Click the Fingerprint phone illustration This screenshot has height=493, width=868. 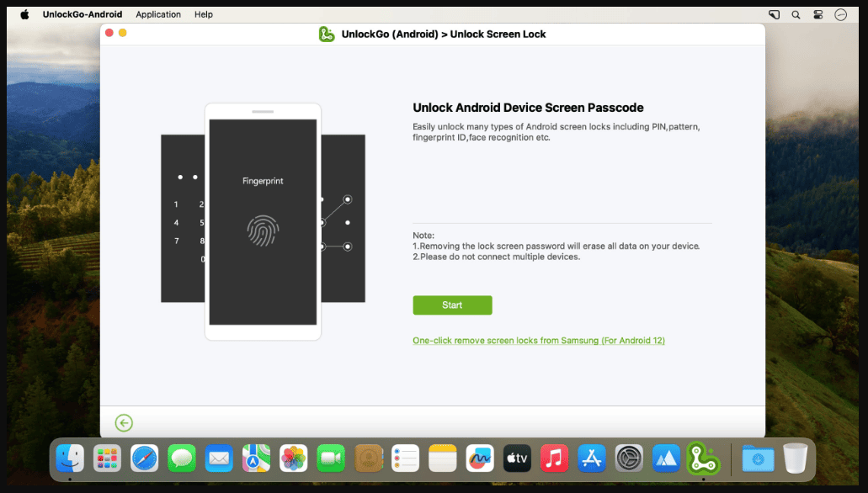click(x=263, y=221)
